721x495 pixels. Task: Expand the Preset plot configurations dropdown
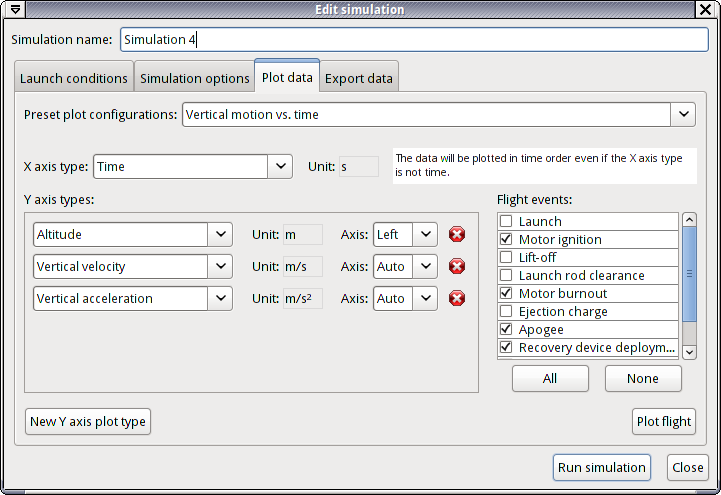click(683, 115)
